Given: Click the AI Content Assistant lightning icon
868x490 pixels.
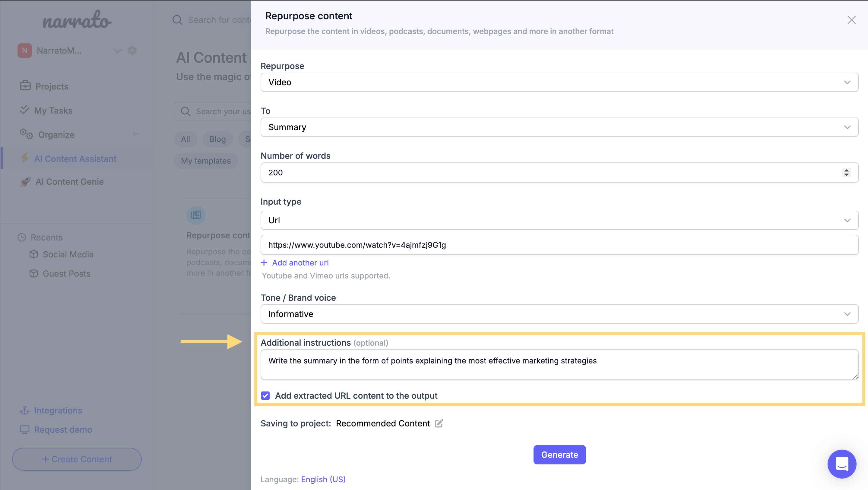Looking at the screenshot, I should (24, 158).
